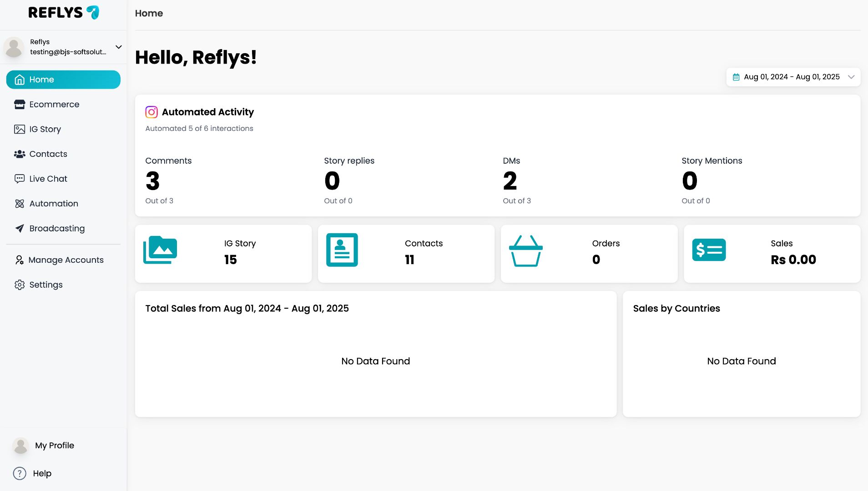Viewport: 868px width, 491px height.
Task: Navigate to Broadcasting page
Action: point(57,228)
